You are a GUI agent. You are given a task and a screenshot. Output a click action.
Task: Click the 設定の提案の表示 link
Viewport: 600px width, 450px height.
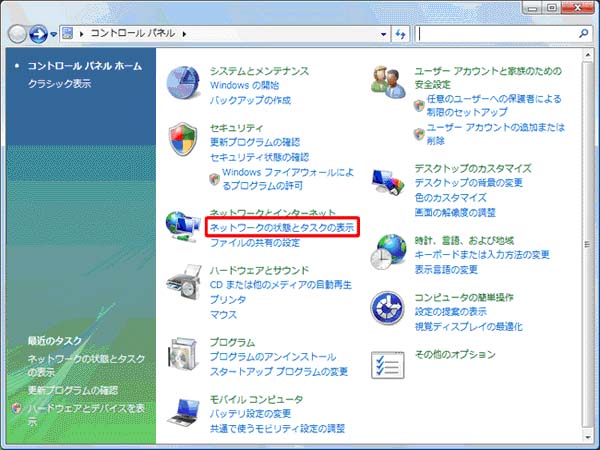[450, 312]
